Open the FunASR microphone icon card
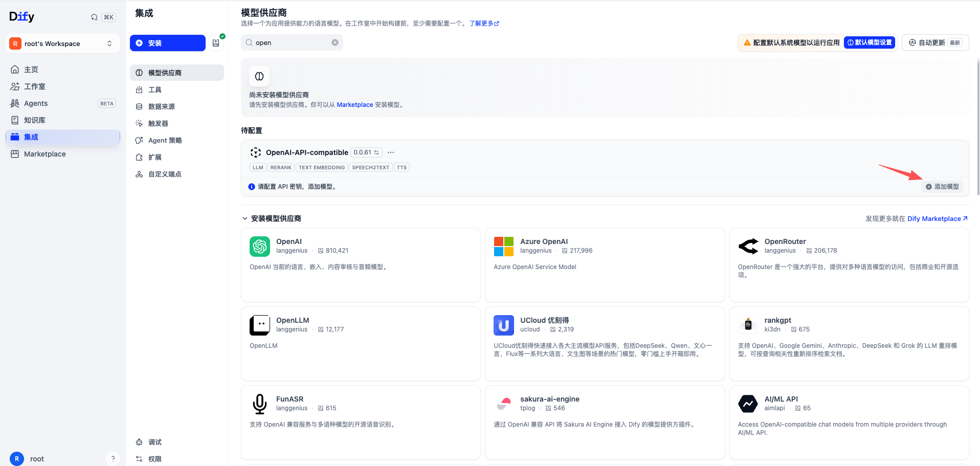Image resolution: width=980 pixels, height=466 pixels. 260,404
